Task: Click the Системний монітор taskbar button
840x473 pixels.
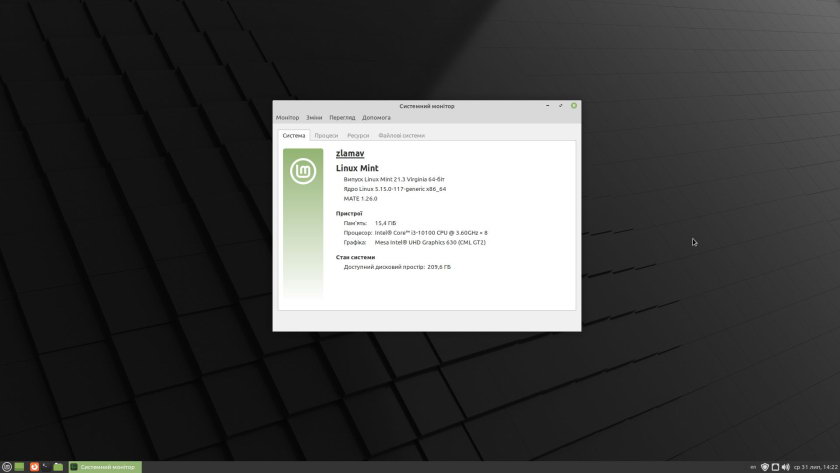Action: [x=105, y=467]
